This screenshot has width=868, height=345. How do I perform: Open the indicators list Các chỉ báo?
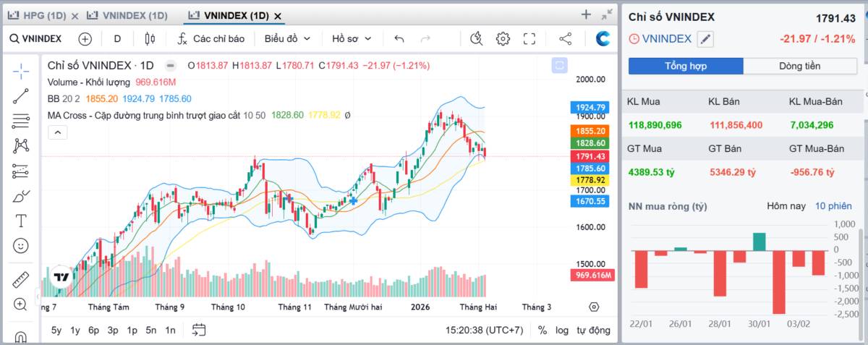tap(211, 38)
